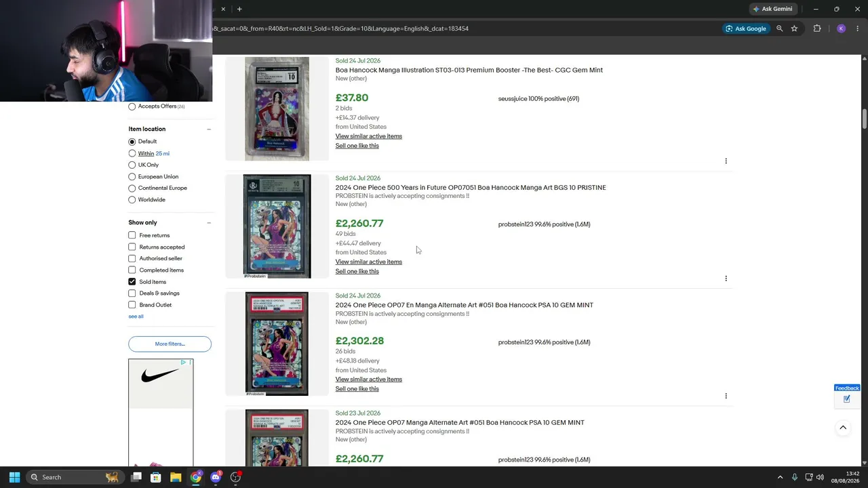The height and width of the screenshot is (488, 868).
Task: Close the current browser tab
Action: tap(223, 9)
